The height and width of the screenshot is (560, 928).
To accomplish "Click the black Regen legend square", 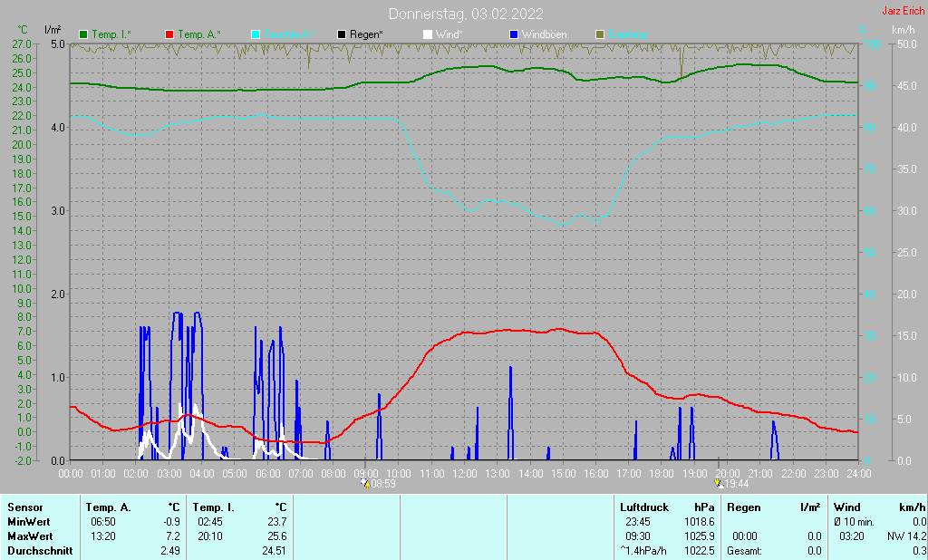I will pos(342,34).
